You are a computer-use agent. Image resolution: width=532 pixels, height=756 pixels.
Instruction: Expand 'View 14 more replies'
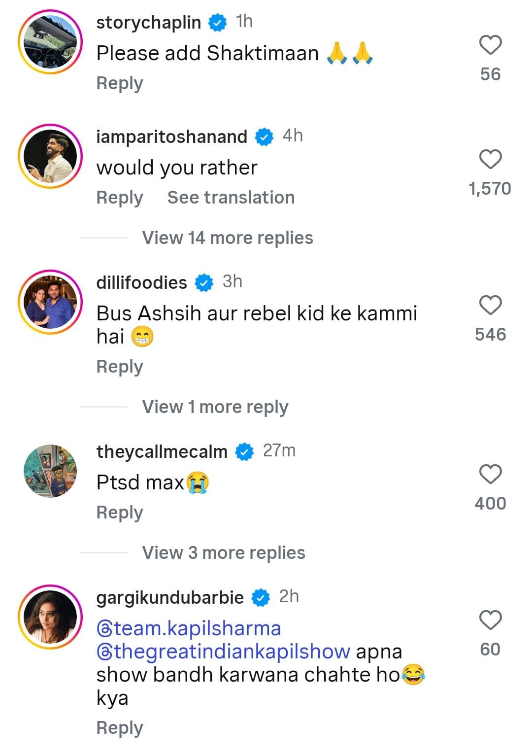[227, 238]
